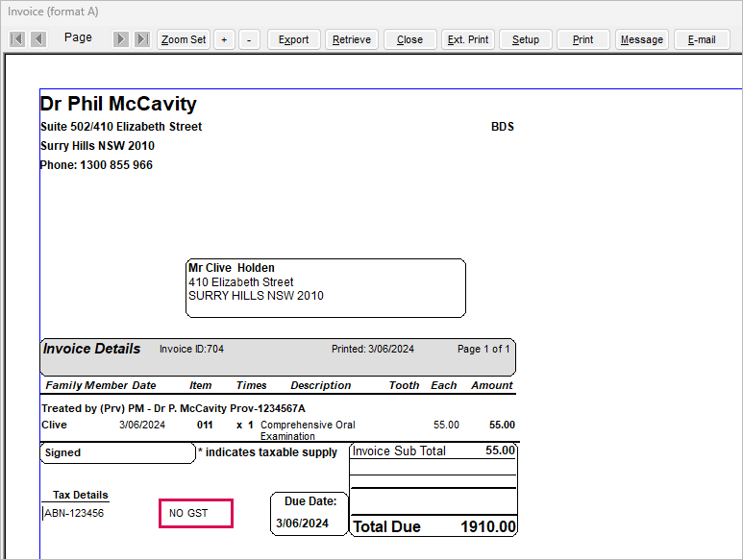This screenshot has width=743, height=560.
Task: Click the NO GST field
Action: [x=196, y=514]
